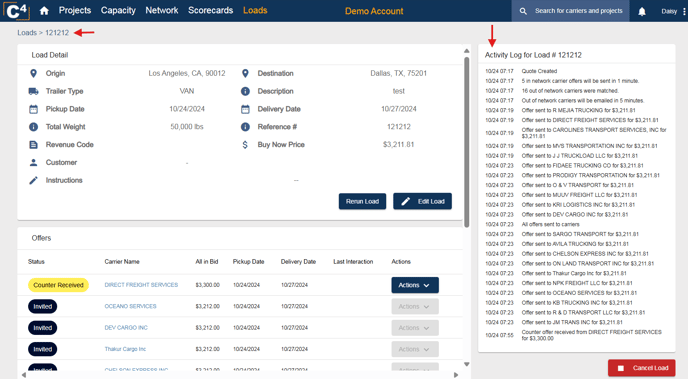Screen dimensions: 688x379
Task: Click the horizontal scroll left arrow
Action: (24, 375)
